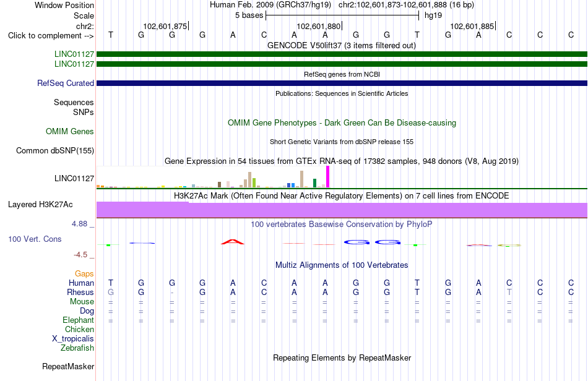Click the chr2: position ruler label
588x381 pixels.
(x=85, y=26)
